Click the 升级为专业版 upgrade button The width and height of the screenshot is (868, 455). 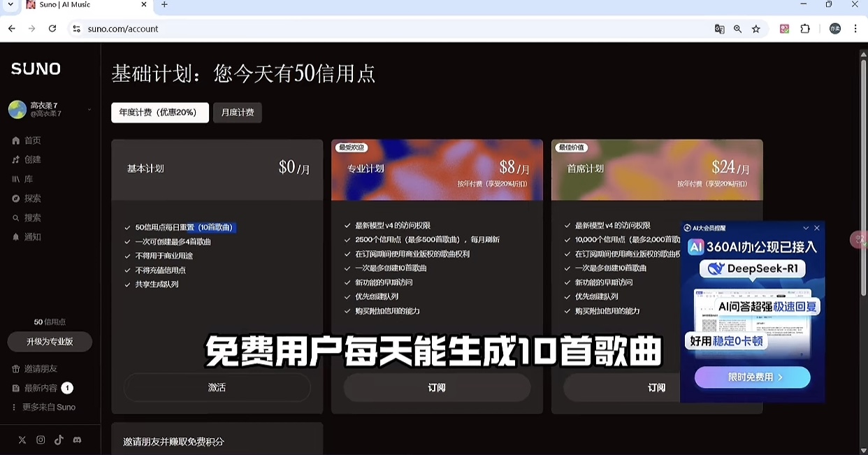[x=50, y=342]
